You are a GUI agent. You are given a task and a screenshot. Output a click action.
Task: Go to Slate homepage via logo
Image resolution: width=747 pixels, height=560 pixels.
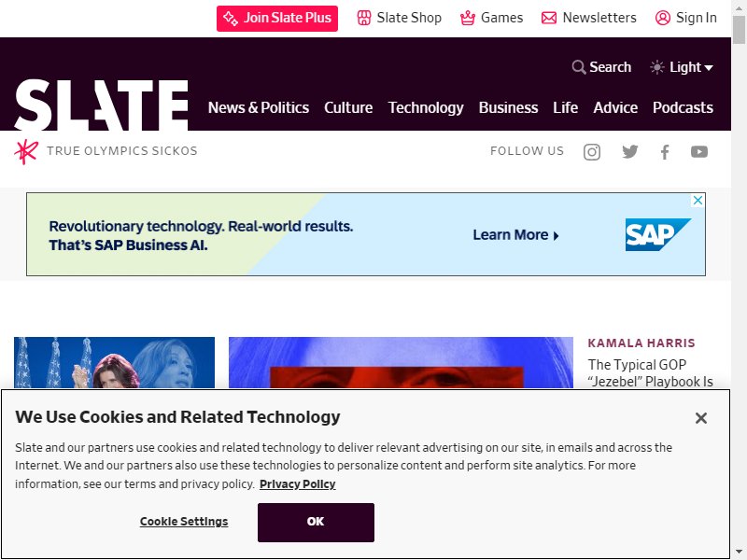pos(101,105)
